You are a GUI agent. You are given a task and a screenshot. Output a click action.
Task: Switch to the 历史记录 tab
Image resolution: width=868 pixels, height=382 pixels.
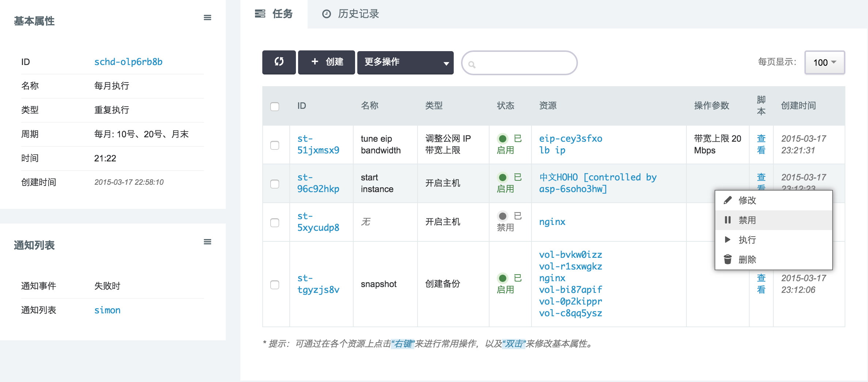coord(351,14)
